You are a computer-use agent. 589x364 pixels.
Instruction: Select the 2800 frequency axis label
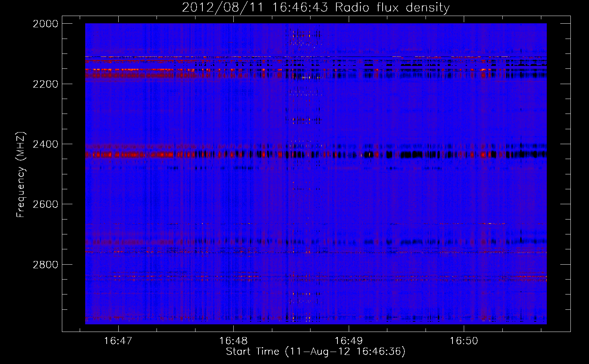point(46,265)
